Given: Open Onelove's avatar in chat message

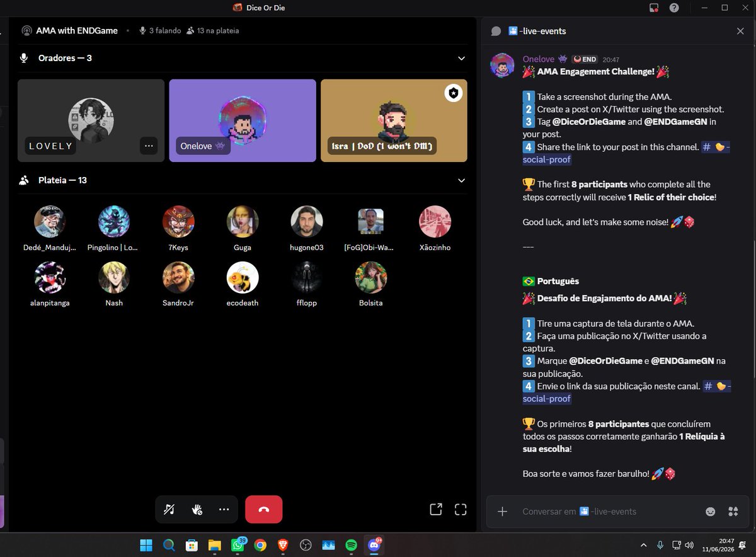Looking at the screenshot, I should point(502,66).
